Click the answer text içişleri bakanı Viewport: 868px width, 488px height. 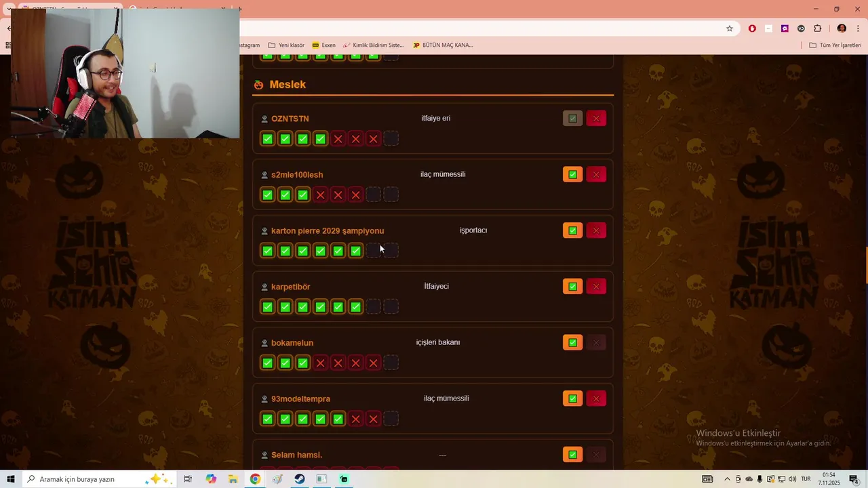438,342
